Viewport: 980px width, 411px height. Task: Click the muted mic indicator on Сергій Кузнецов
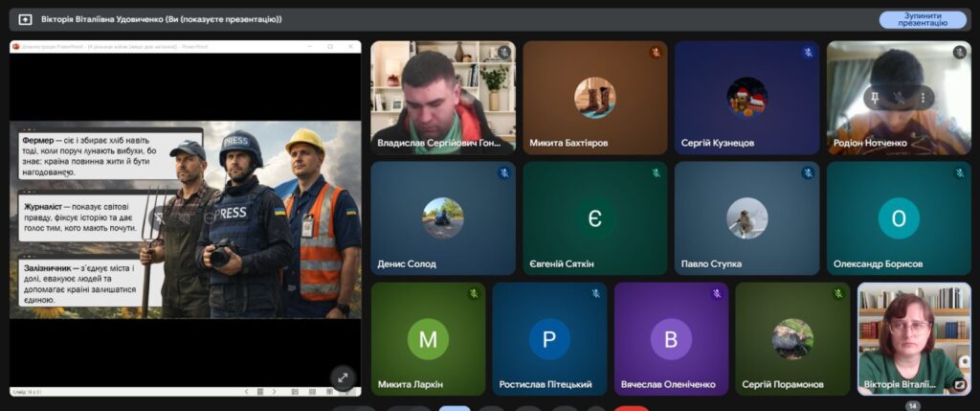tap(807, 53)
